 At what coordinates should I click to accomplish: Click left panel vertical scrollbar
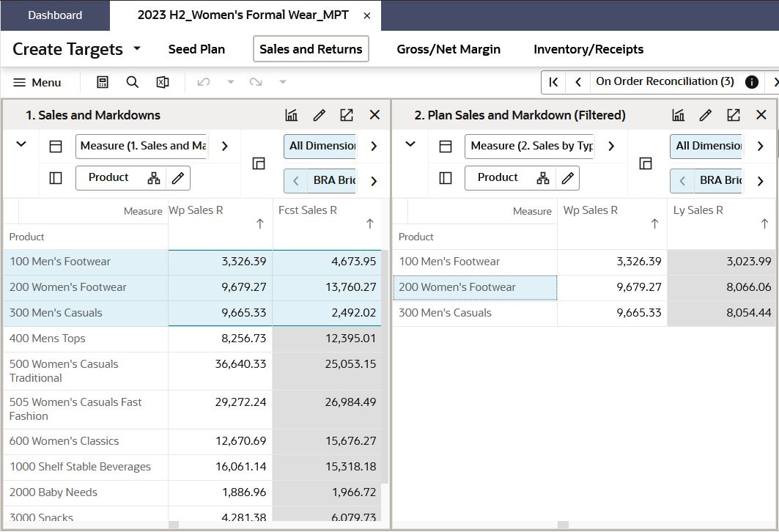click(385, 366)
